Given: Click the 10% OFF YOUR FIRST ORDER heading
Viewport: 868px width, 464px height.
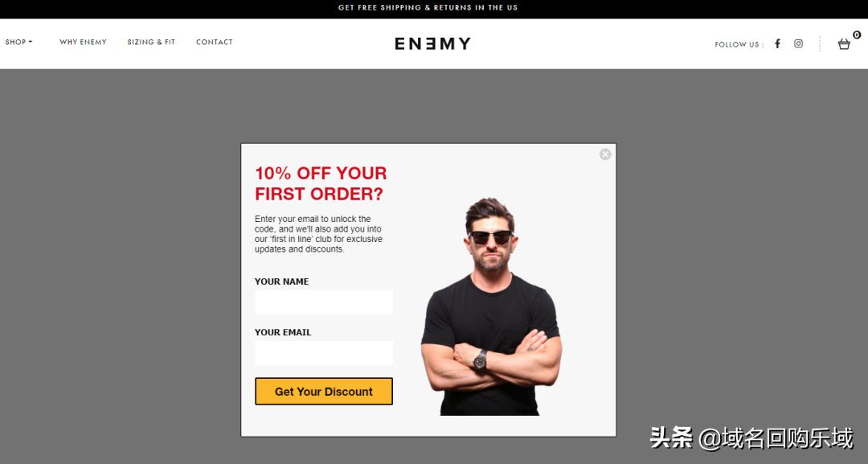Looking at the screenshot, I should 321,183.
